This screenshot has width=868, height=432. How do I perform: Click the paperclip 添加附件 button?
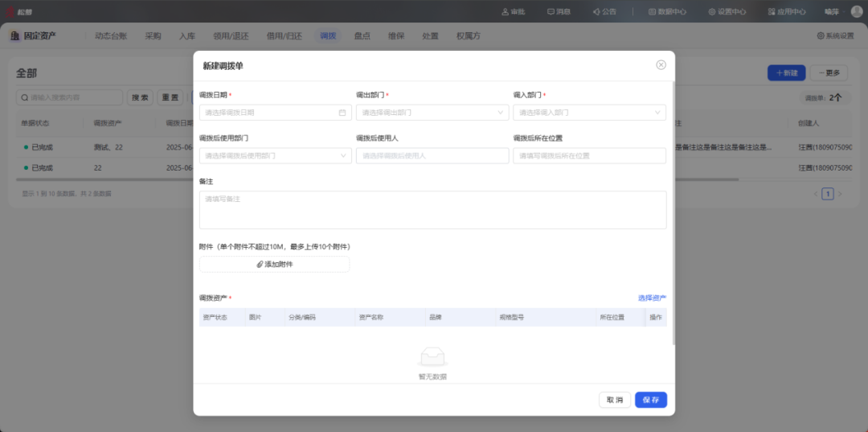(x=274, y=264)
